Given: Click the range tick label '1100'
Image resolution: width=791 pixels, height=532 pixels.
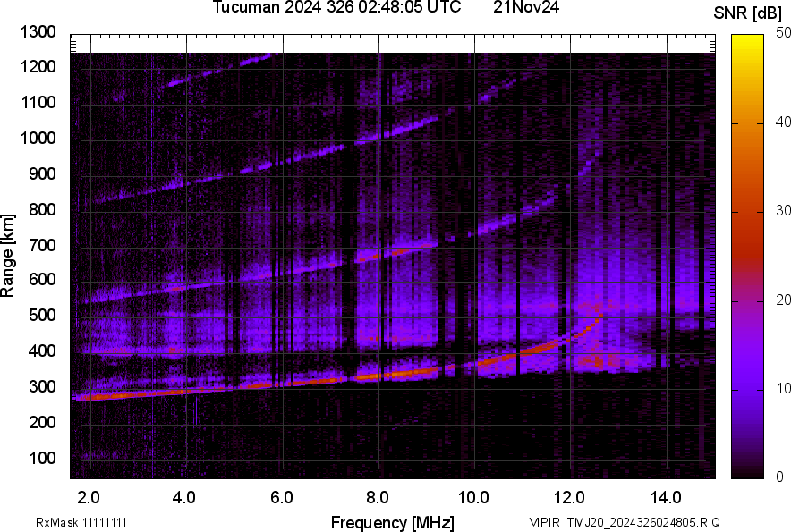Looking at the screenshot, I should pos(38,102).
